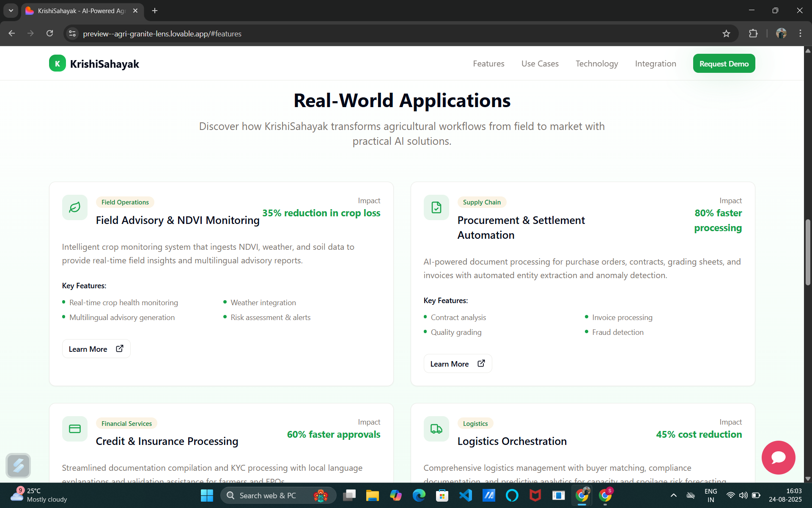Image resolution: width=812 pixels, height=508 pixels.
Task: Open the red chat bubble widget
Action: [778, 457]
